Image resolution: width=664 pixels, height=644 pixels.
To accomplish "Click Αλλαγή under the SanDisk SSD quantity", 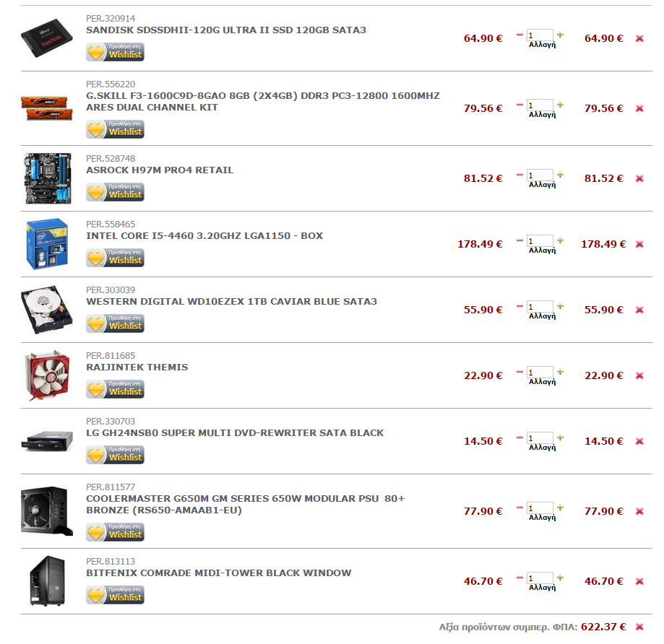I will (x=542, y=45).
